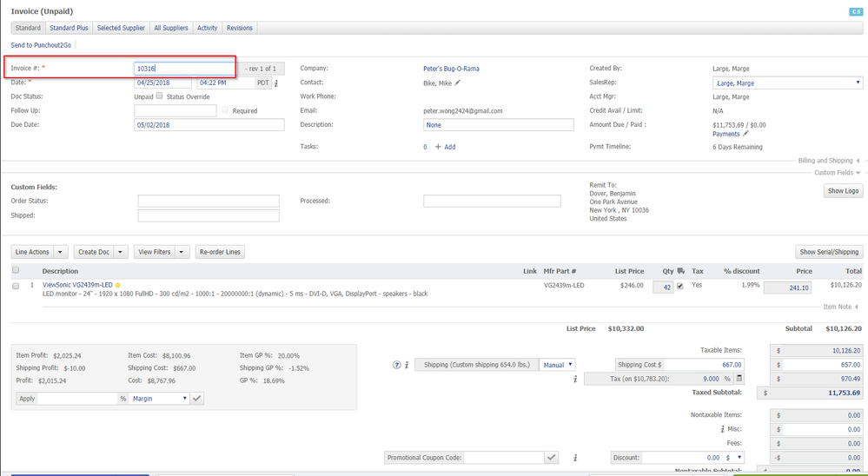Open the Peter's Bug-O-Rama company link
Screen dimensions: 868x476
(x=451, y=69)
